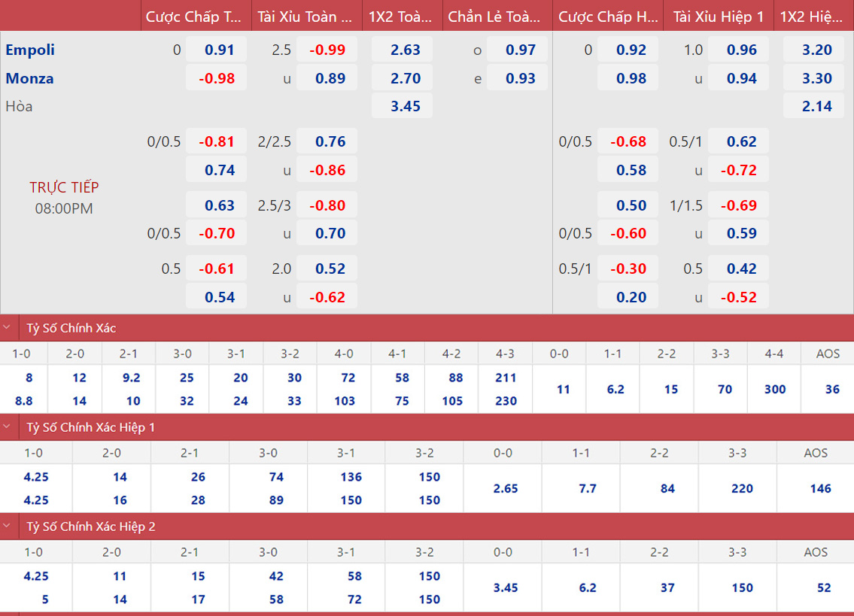Click second-half 2-2 score odds 37

pyautogui.click(x=667, y=588)
